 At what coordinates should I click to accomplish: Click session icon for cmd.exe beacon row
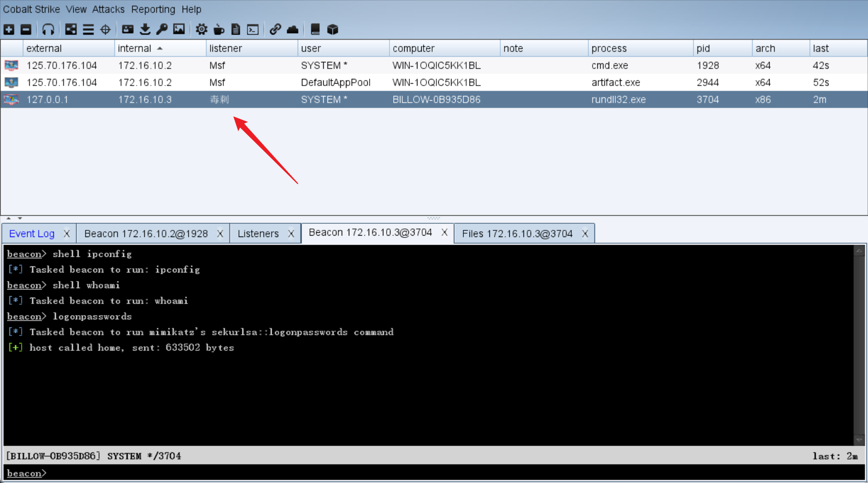click(11, 65)
